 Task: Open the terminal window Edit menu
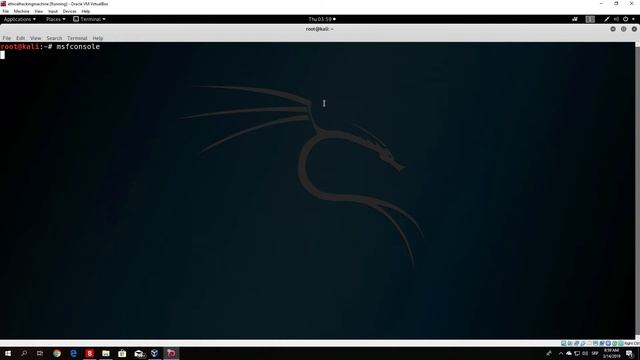point(20,38)
